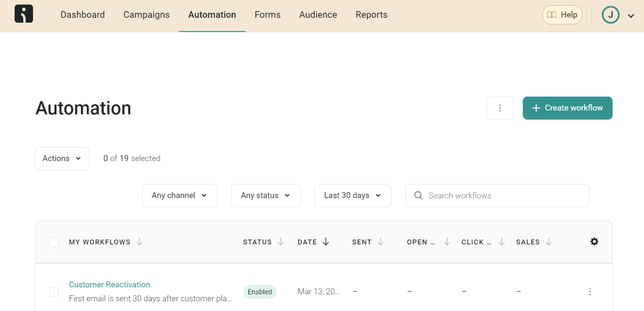Click the J account avatar

(610, 14)
